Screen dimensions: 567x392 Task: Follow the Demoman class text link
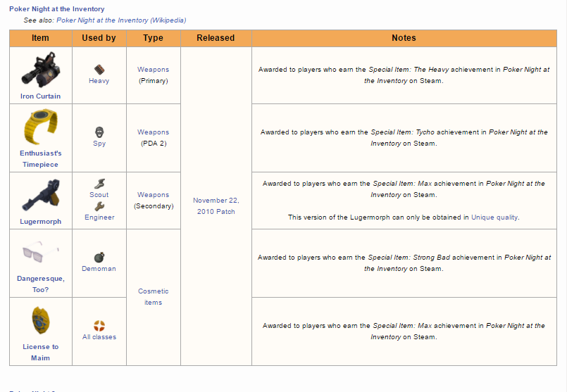point(99,268)
